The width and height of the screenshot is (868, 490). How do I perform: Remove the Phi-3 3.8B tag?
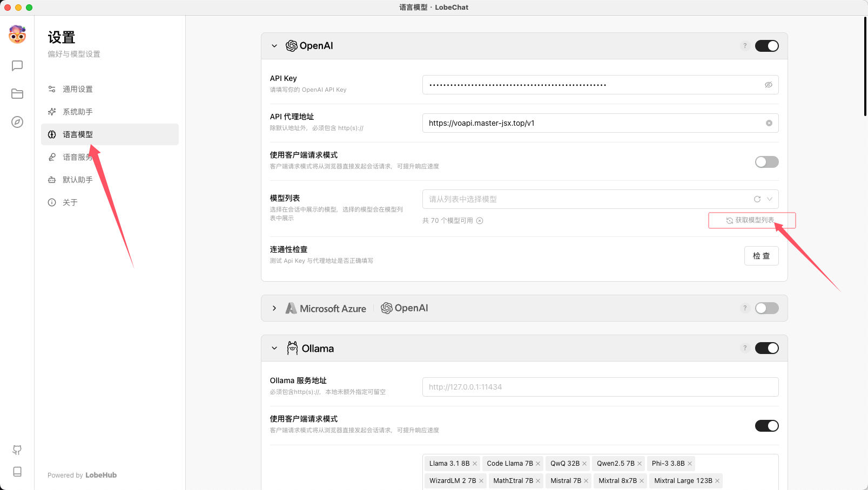pyautogui.click(x=690, y=464)
